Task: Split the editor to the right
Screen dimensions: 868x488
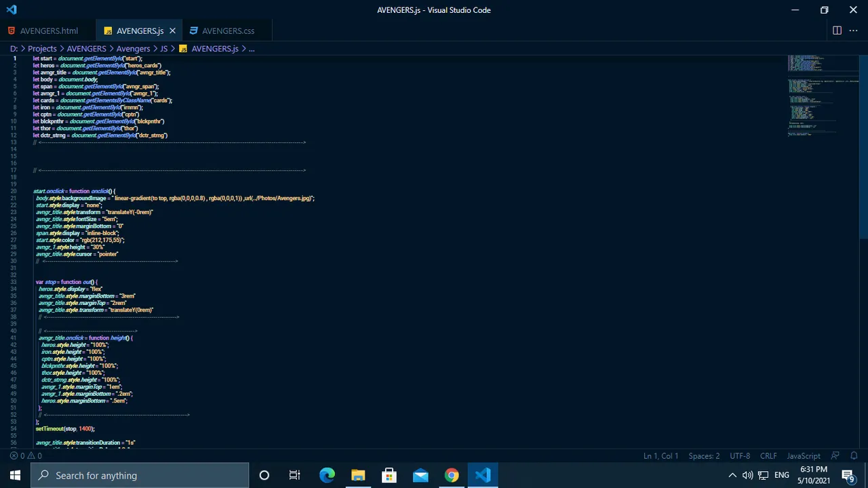Action: coord(837,30)
